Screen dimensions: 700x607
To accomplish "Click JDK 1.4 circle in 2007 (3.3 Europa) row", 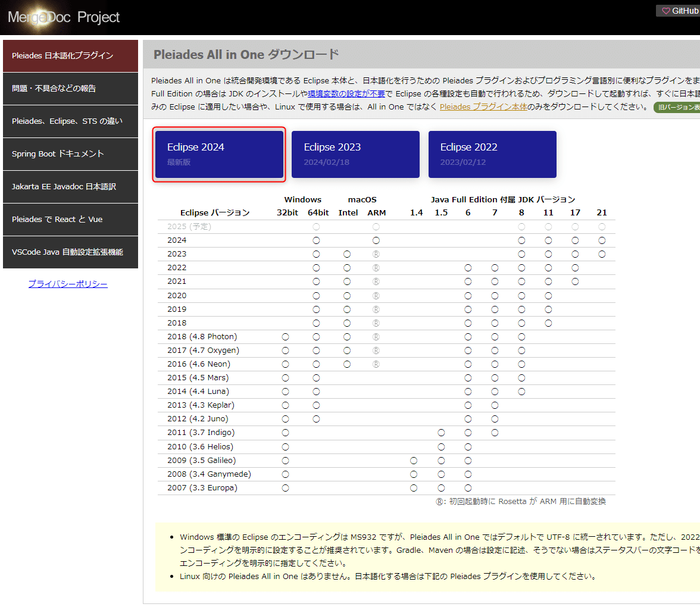I will (413, 488).
